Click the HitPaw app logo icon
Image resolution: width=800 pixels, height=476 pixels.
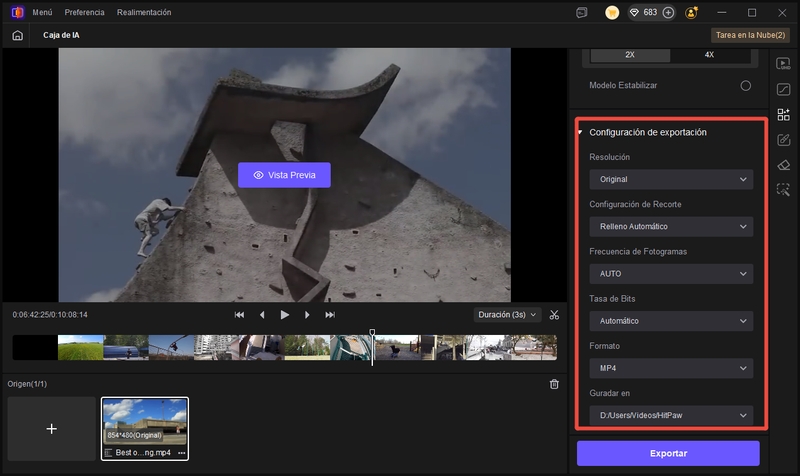17,12
